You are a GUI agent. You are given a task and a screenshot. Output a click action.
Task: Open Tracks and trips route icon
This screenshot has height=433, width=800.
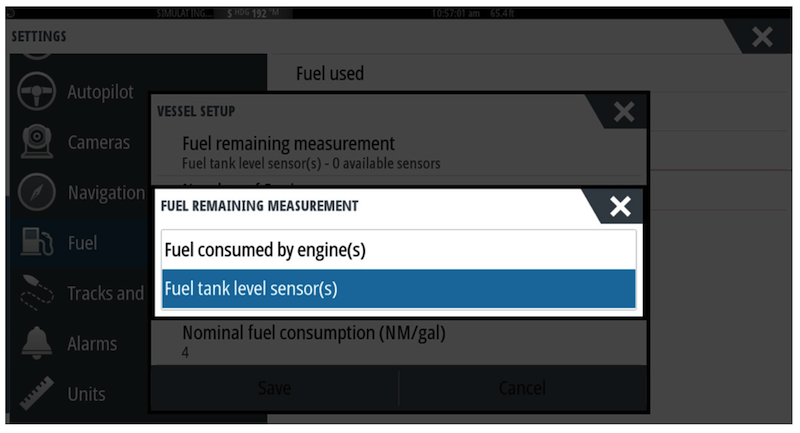(x=37, y=292)
